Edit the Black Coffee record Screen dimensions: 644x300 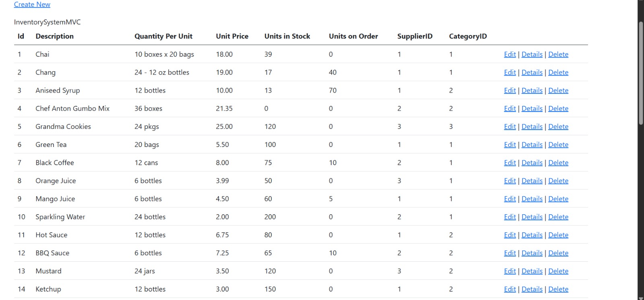click(510, 162)
